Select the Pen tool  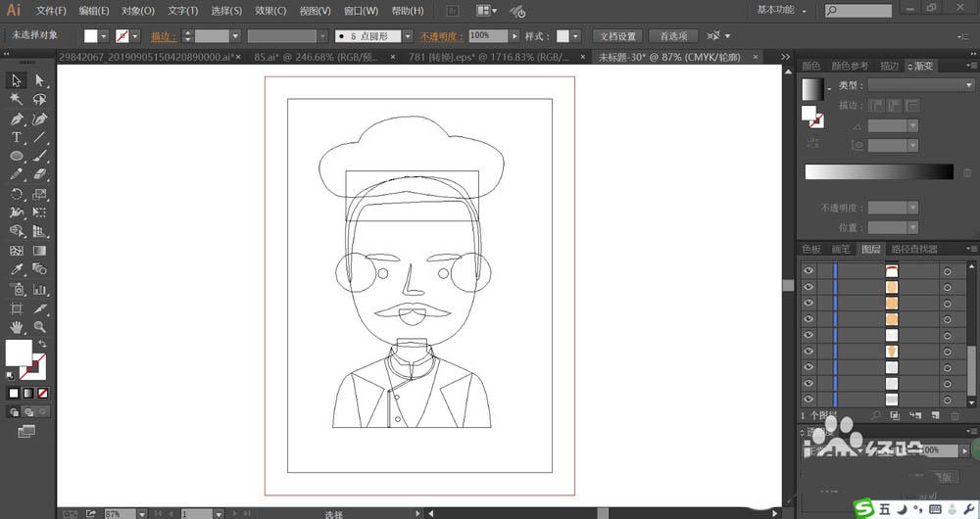pyautogui.click(x=17, y=118)
